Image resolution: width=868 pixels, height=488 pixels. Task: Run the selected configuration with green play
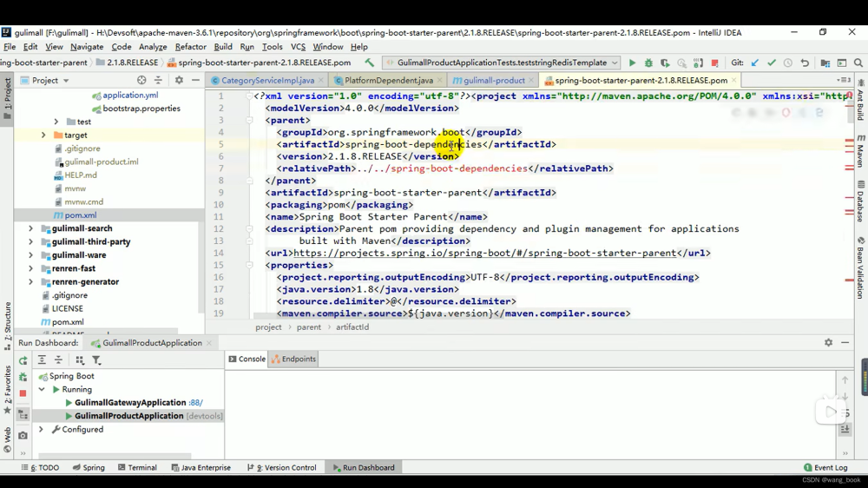click(632, 63)
